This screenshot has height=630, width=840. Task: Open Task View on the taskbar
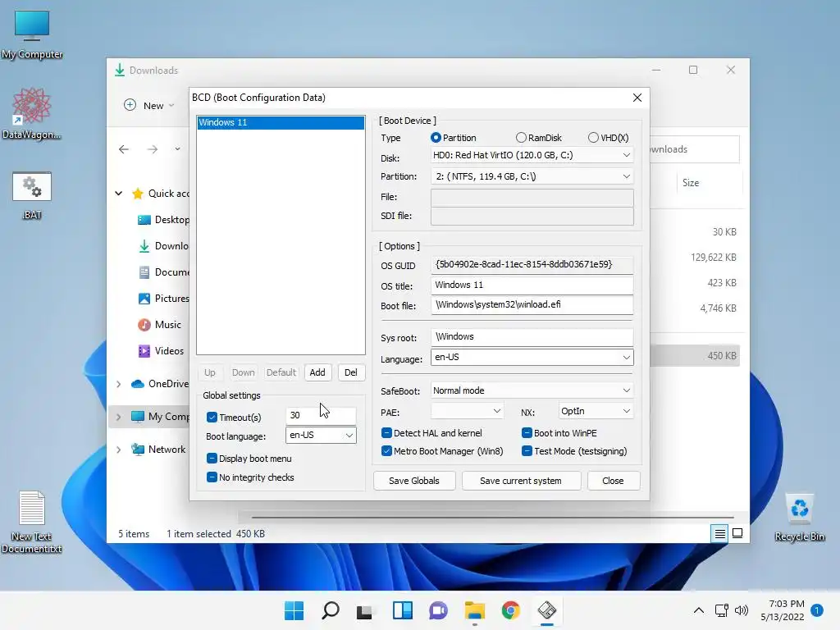[x=365, y=610]
